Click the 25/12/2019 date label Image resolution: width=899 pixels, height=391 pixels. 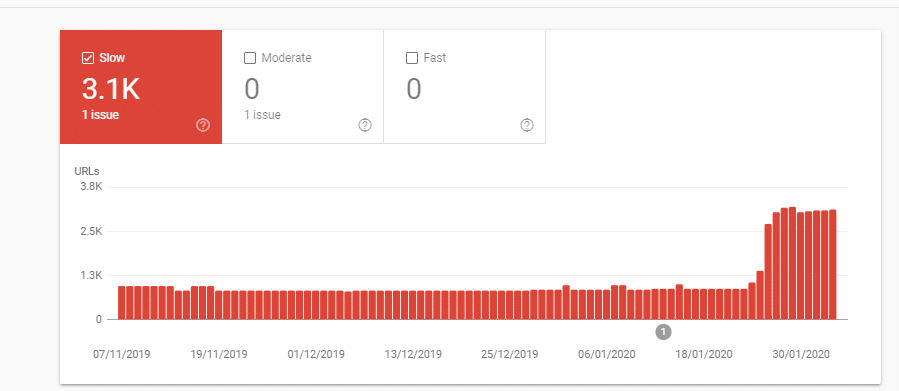510,354
